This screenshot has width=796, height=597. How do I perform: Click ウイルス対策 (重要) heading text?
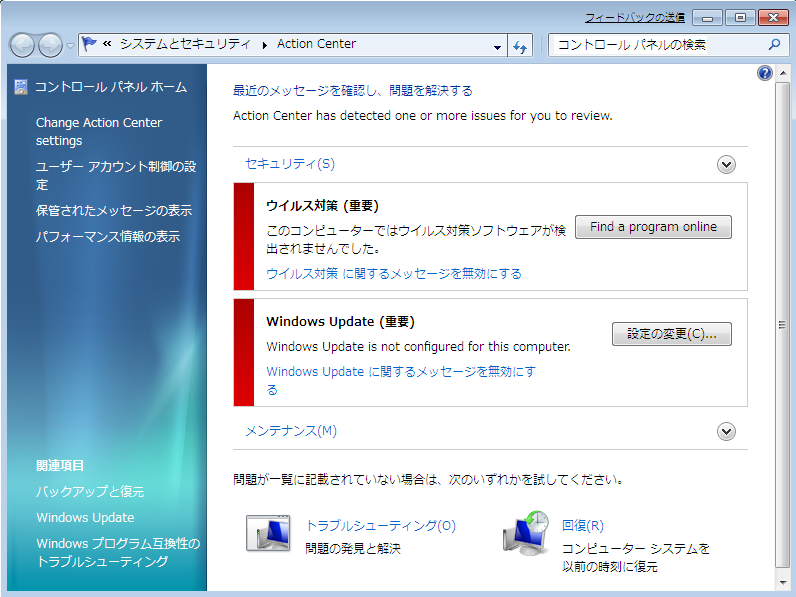(322, 206)
